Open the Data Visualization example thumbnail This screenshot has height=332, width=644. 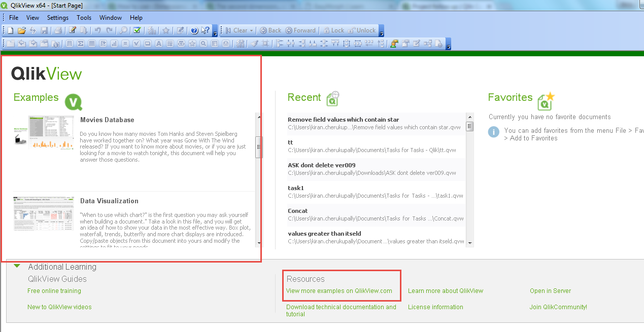click(44, 213)
